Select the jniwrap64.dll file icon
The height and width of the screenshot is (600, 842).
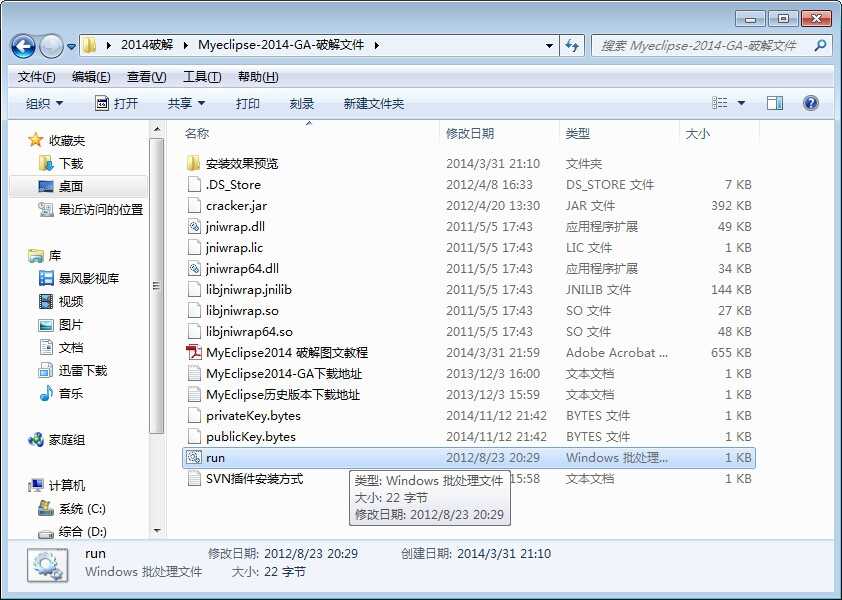click(x=194, y=268)
